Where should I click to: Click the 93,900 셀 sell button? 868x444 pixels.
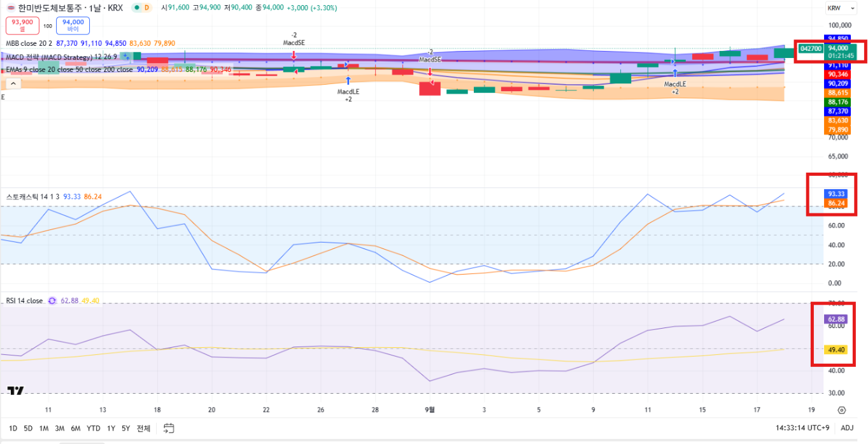tap(22, 25)
